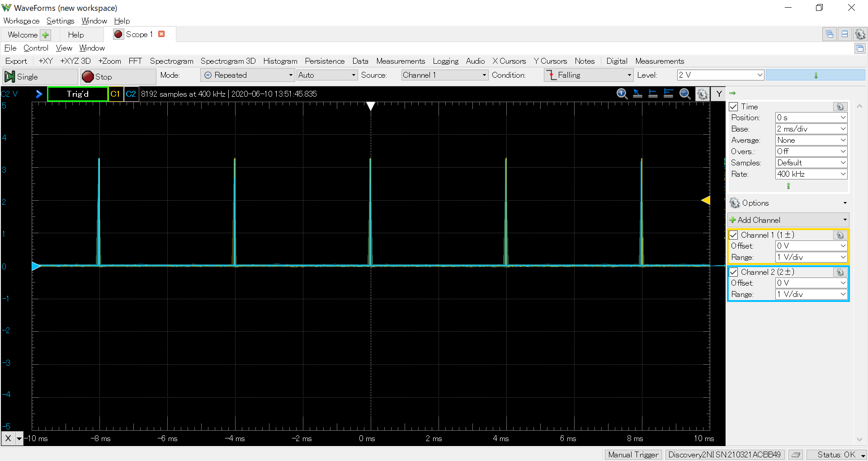Screen dimensions: 868x461
Task: Open the Rate dropdown showing 400 kHz
Action: (x=811, y=174)
